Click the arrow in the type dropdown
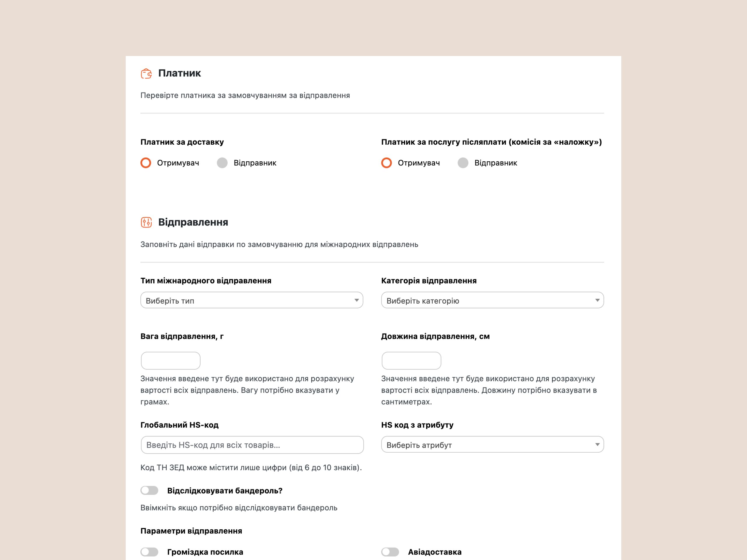Viewport: 747px width, 560px height. pyautogui.click(x=357, y=300)
